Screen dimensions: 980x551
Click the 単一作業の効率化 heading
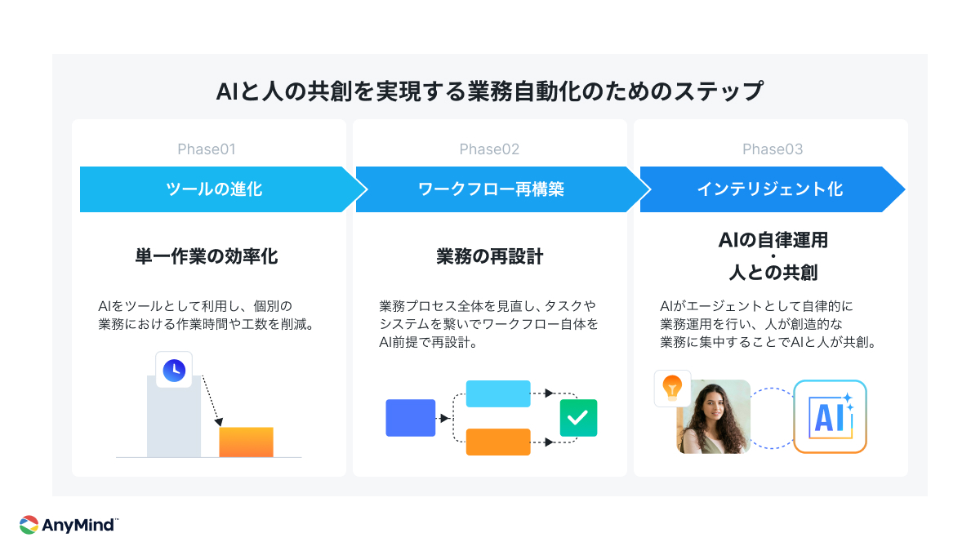click(x=207, y=257)
